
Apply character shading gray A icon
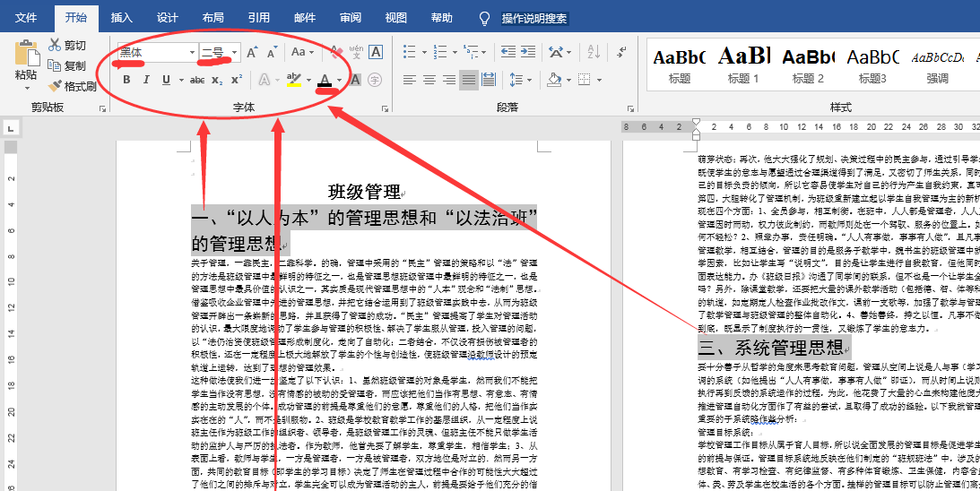click(355, 80)
